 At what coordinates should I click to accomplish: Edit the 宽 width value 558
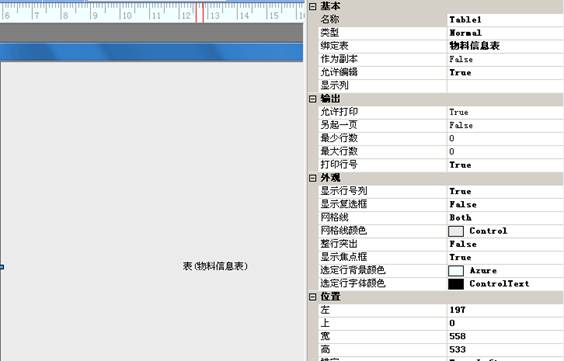[505, 336]
